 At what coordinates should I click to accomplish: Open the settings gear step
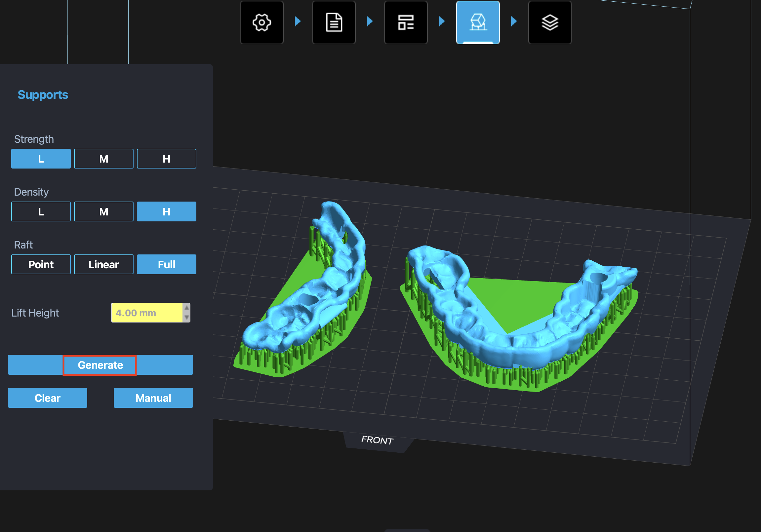(x=261, y=22)
